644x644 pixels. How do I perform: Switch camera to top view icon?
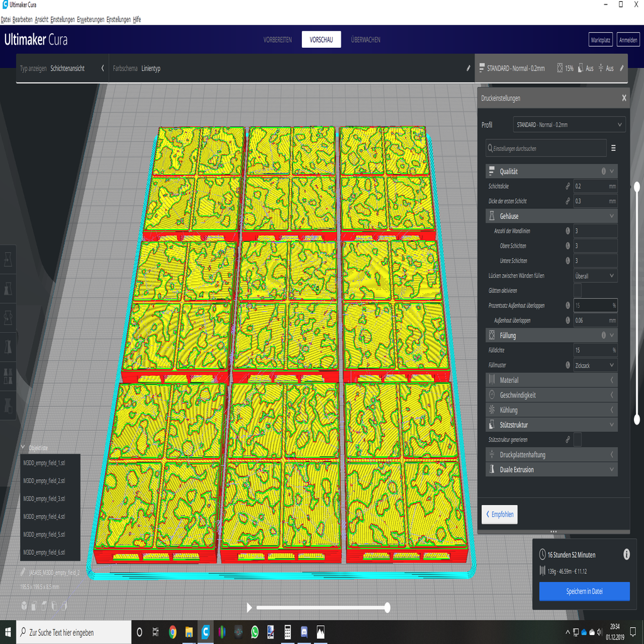[44, 606]
